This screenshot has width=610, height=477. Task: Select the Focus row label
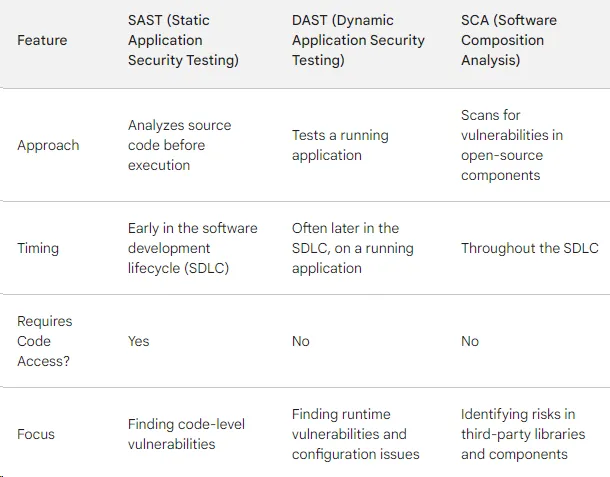[x=36, y=434]
